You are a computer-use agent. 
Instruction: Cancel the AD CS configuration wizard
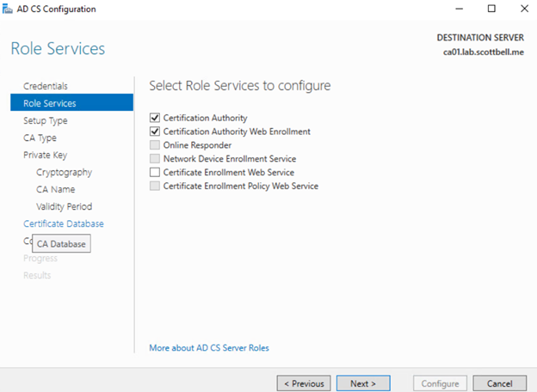coord(499,383)
